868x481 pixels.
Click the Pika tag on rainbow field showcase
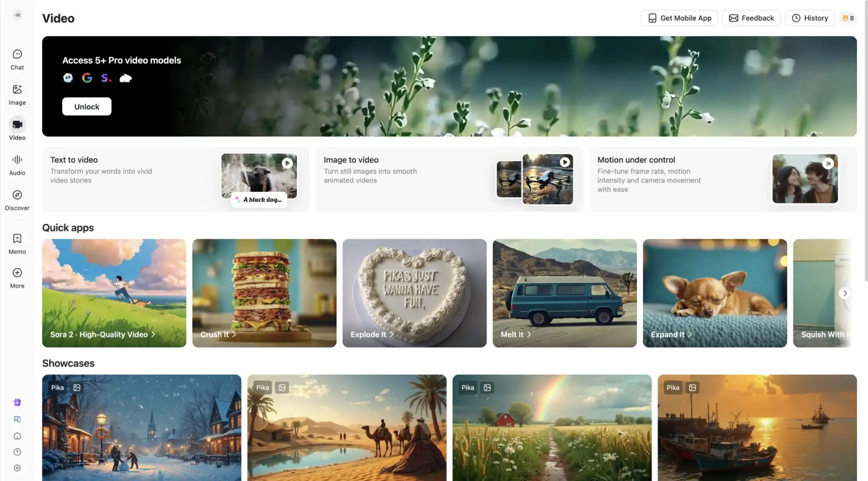(x=467, y=388)
